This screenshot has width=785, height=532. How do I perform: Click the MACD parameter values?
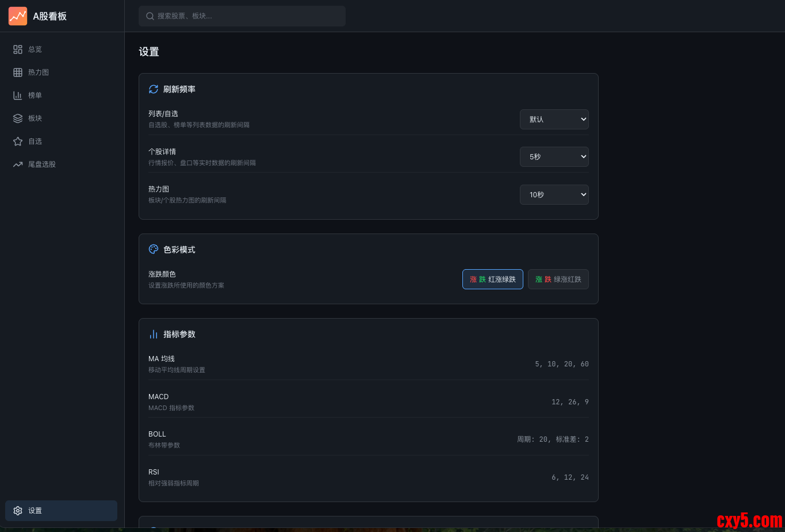click(570, 402)
